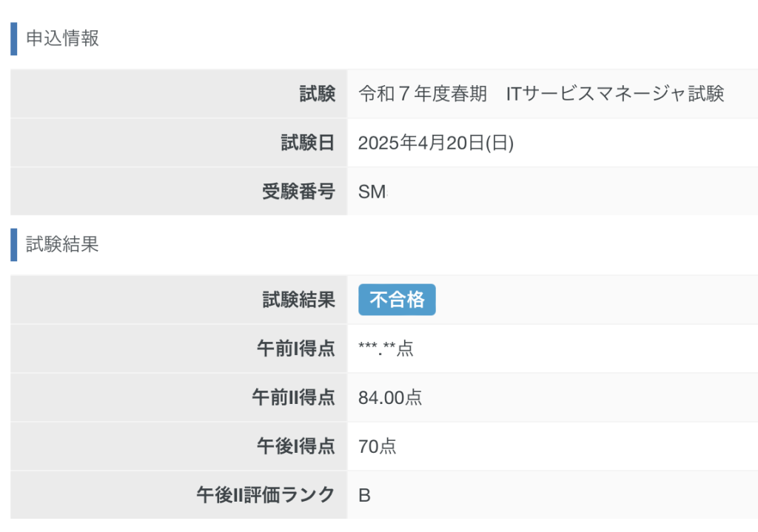Select the 試験結果 label in table row
This screenshot has width=758, height=532.
tap(298, 300)
